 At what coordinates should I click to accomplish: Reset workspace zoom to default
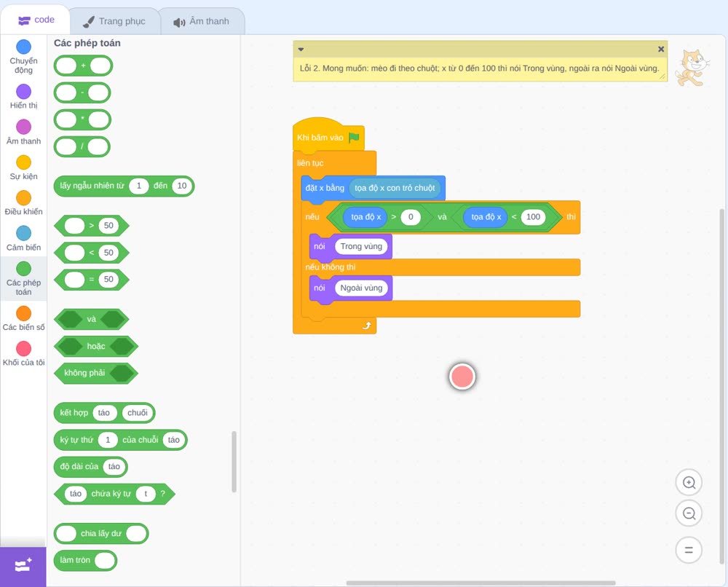[x=689, y=550]
